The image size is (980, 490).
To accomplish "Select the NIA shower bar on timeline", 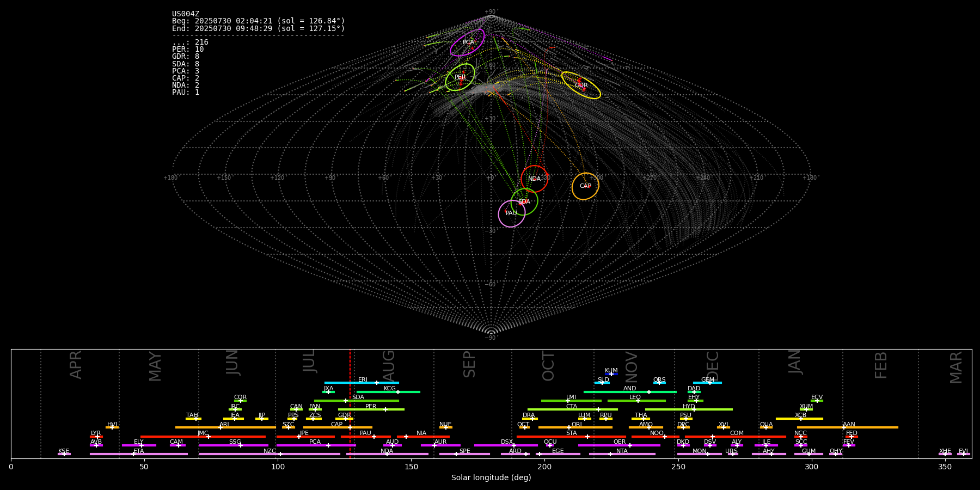I will point(423,437).
